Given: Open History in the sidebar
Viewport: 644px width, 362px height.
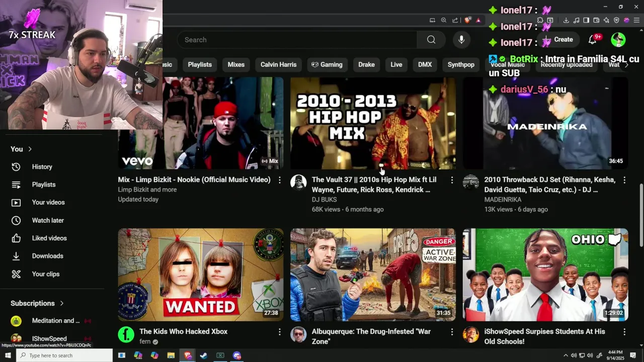Looking at the screenshot, I should (42, 167).
